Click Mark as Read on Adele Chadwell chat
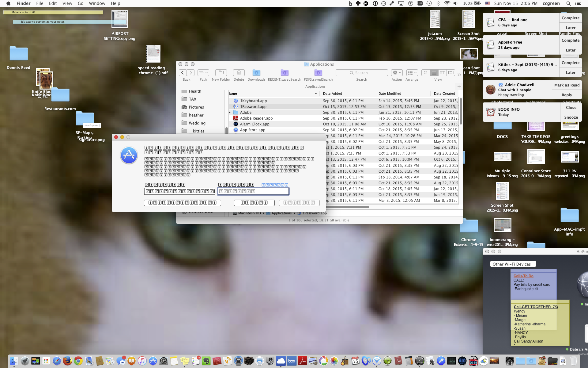 (567, 85)
